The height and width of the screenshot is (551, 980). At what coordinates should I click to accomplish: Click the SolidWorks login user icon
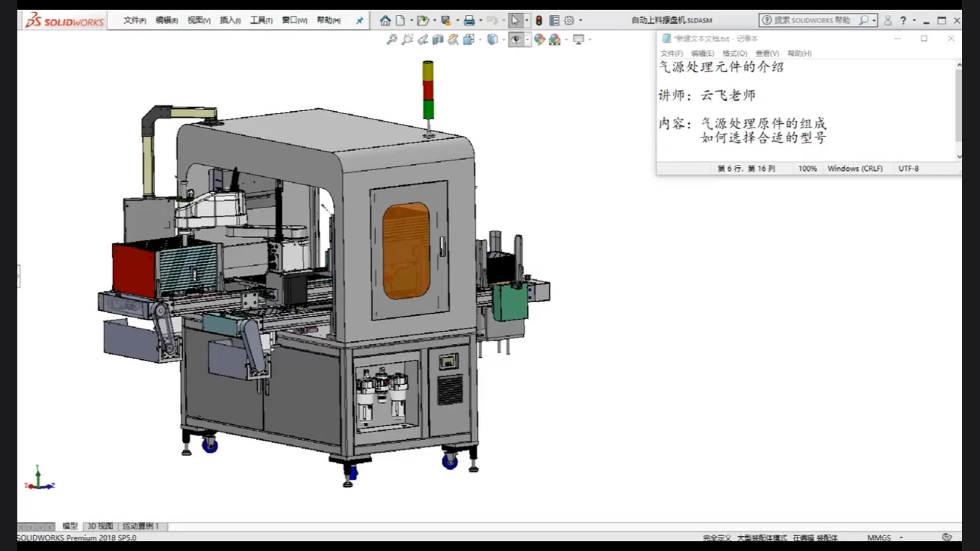888,20
